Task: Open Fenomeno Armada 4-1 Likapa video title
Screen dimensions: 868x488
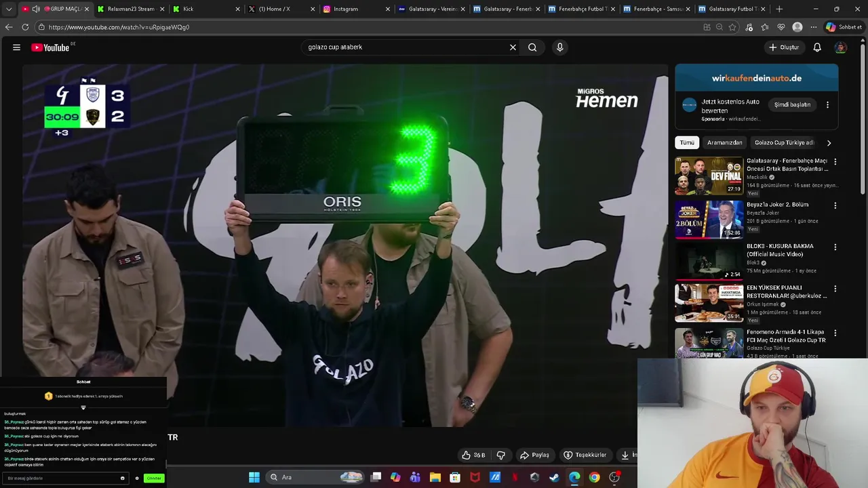Action: [786, 336]
